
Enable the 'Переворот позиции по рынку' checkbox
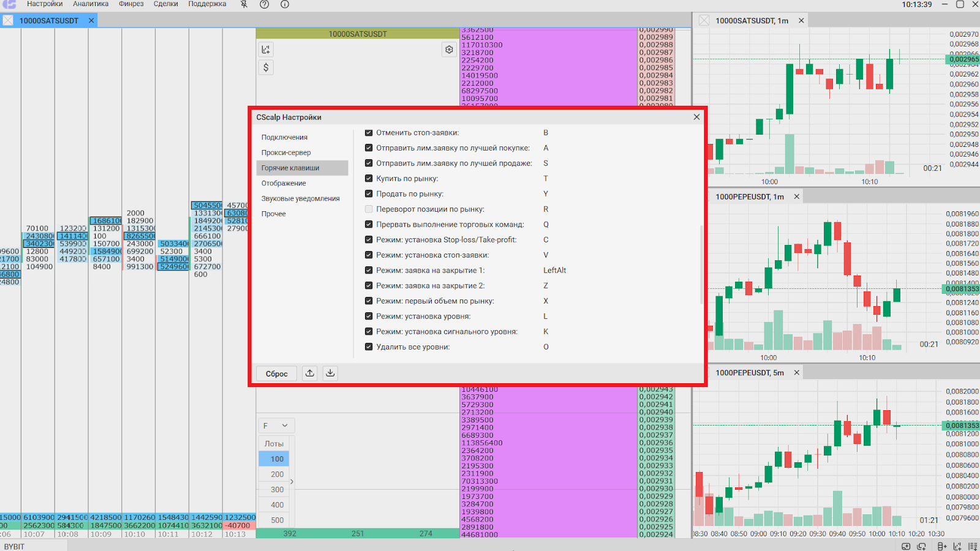tap(369, 209)
